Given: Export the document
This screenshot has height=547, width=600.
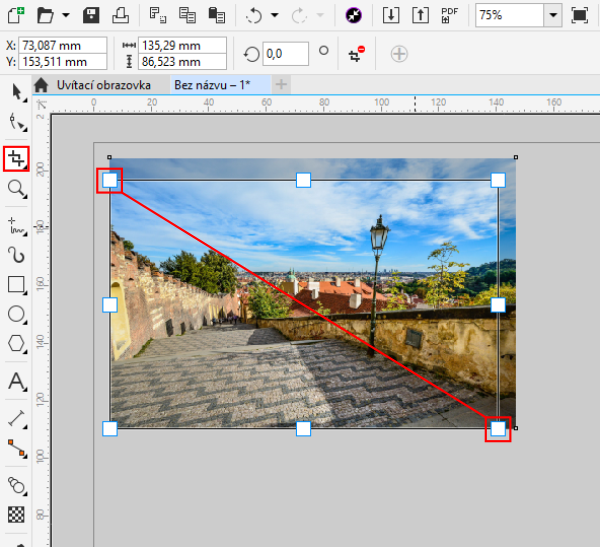Looking at the screenshot, I should click(420, 15).
